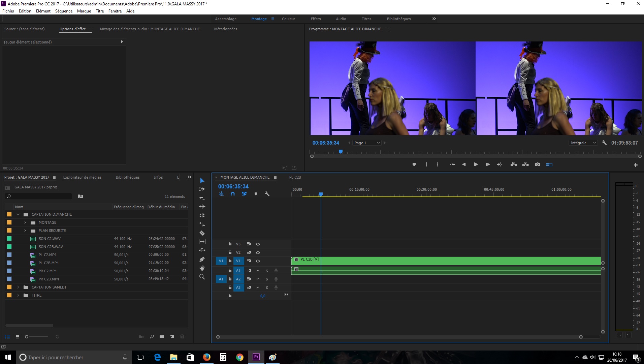Select the Zoom tool magnifier

pos(202,277)
